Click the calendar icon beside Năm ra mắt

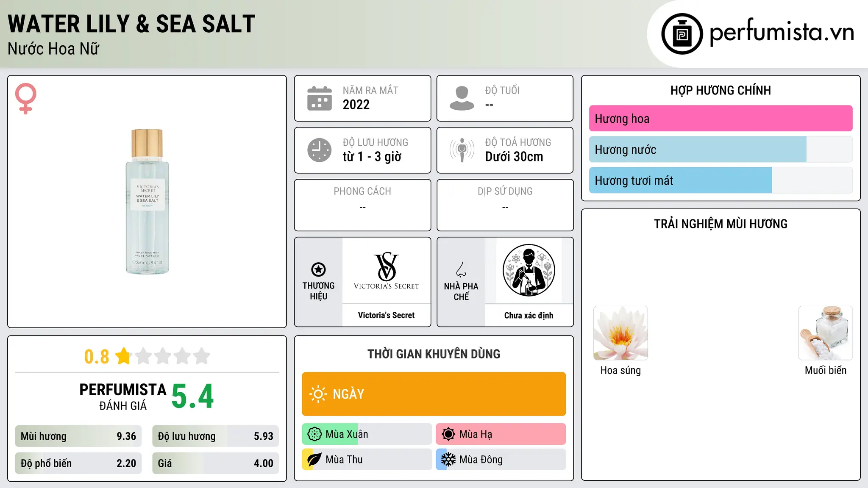(x=320, y=98)
